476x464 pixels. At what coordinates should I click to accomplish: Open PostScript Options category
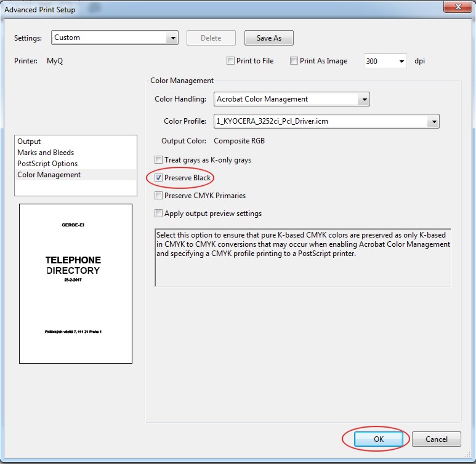point(47,164)
